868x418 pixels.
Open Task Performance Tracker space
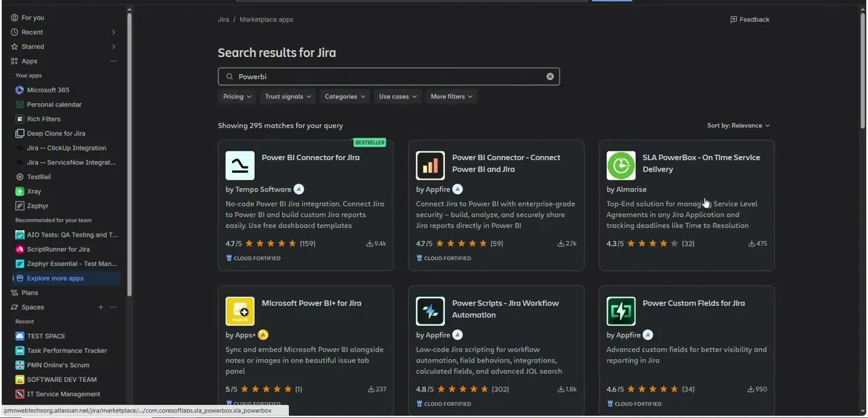[67, 351]
